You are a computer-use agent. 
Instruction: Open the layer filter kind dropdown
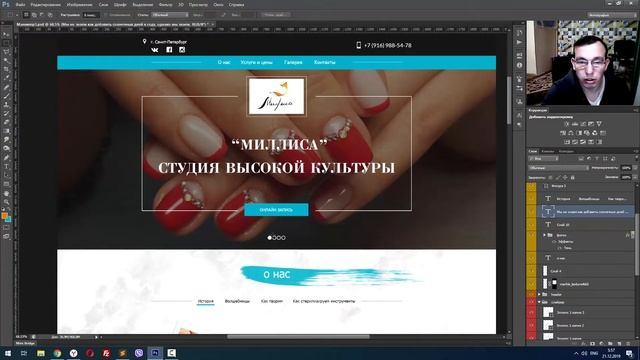tap(544, 158)
